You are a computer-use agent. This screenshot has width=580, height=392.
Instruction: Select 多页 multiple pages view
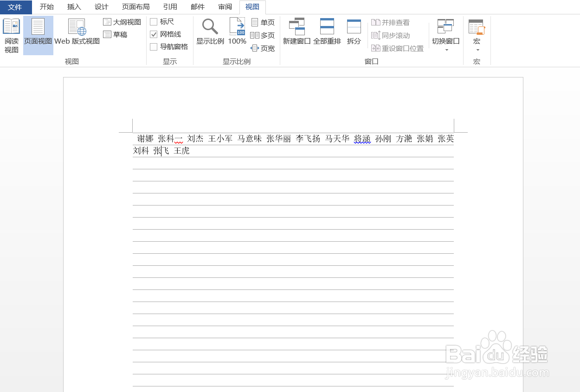coord(263,34)
